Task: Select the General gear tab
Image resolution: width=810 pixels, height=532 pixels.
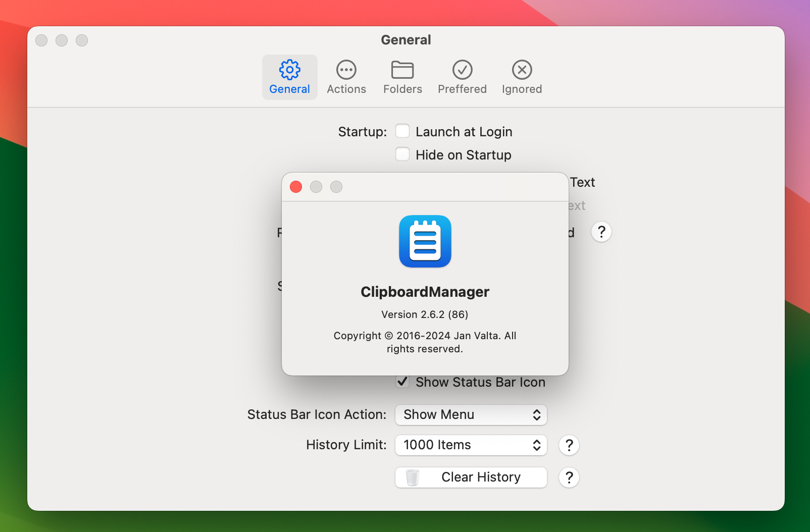Action: [x=289, y=77]
